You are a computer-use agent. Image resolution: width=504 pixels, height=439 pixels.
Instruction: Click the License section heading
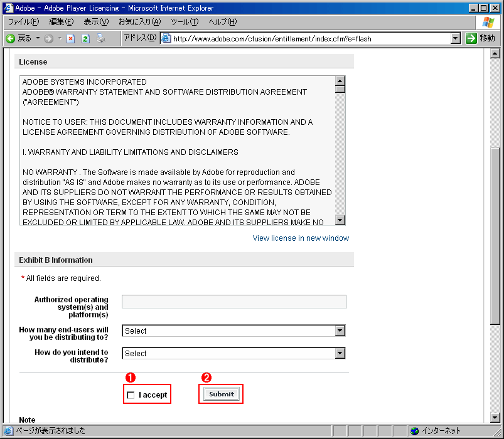click(33, 62)
